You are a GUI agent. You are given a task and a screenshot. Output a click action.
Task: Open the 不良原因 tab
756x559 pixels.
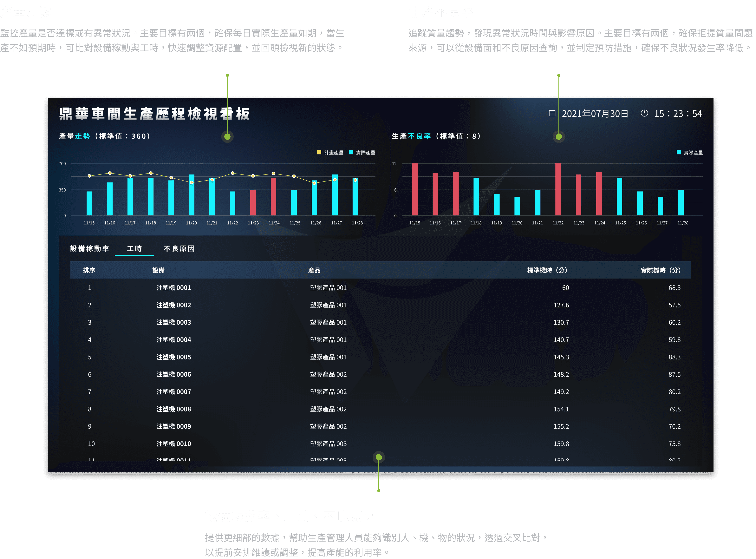(179, 249)
